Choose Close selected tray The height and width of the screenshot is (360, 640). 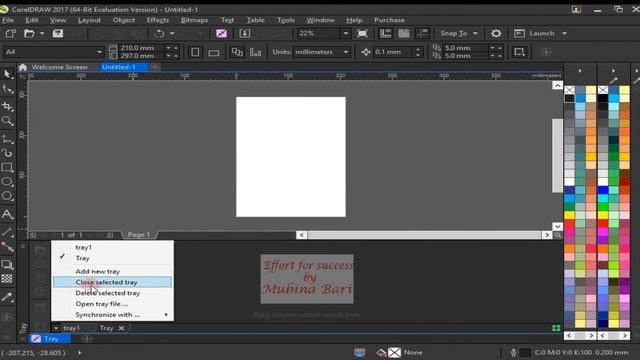tap(112, 282)
